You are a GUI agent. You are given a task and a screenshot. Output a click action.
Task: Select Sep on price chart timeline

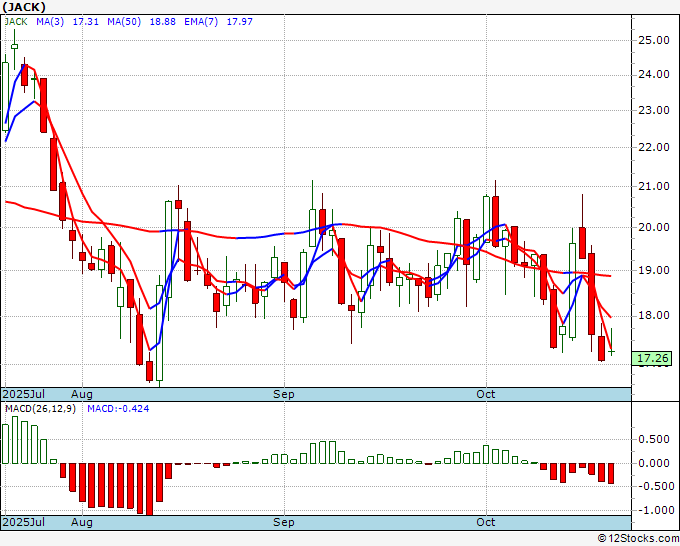(x=284, y=394)
